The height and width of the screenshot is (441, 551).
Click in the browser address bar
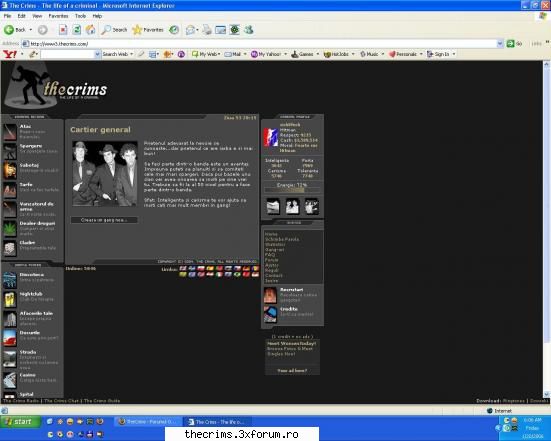pos(260,44)
